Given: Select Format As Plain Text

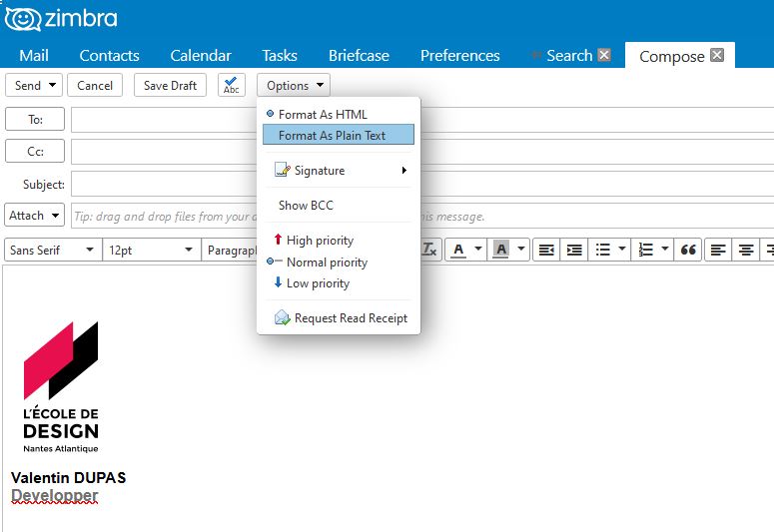Looking at the screenshot, I should point(332,136).
